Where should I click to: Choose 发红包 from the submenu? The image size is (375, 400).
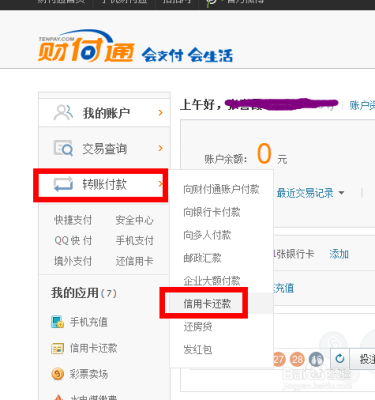pyautogui.click(x=198, y=349)
